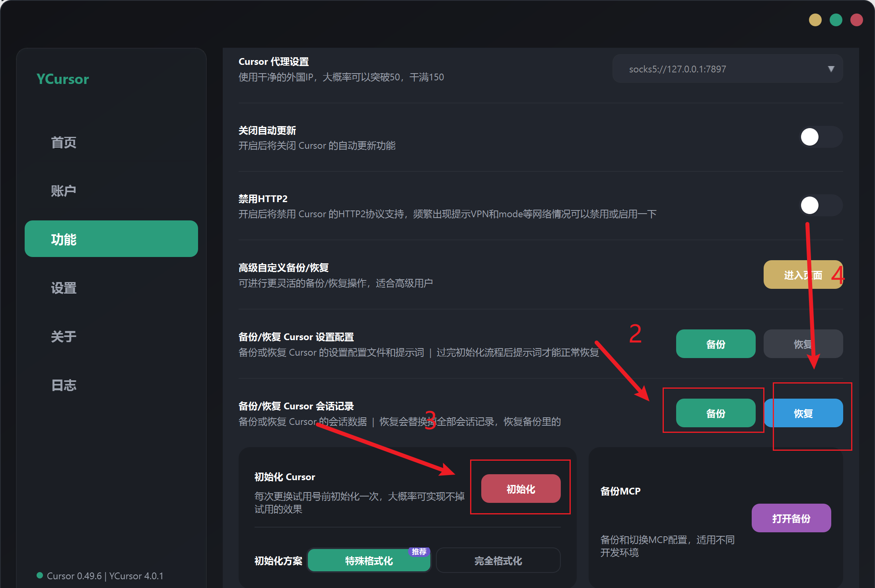Click green 备份 button for 设置配置

coord(716,344)
